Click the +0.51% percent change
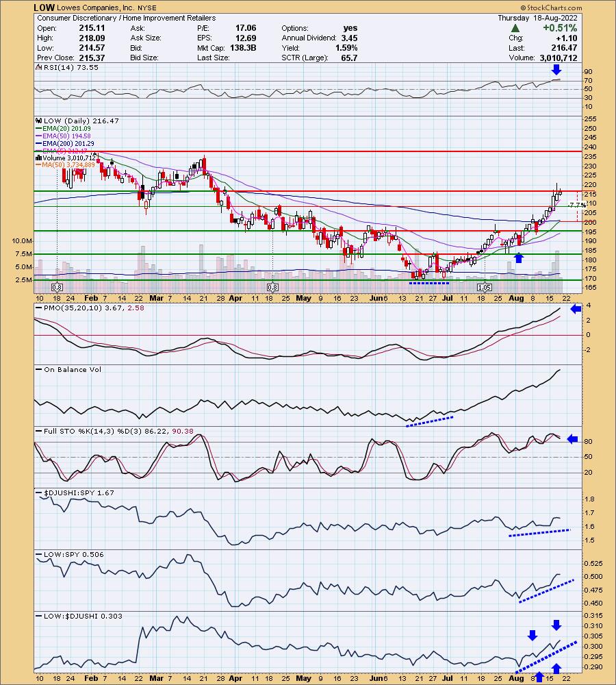Viewport: 616px width, 685px height. click(560, 28)
